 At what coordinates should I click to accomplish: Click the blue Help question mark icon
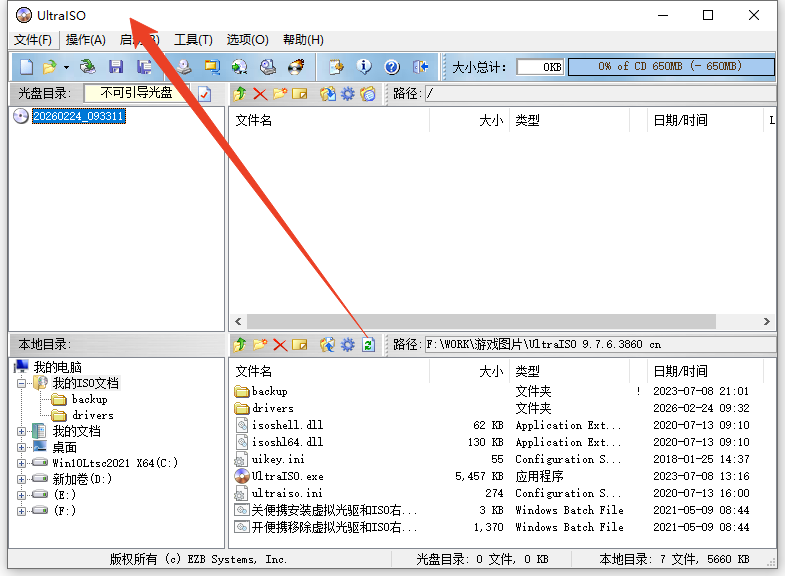[x=392, y=67]
